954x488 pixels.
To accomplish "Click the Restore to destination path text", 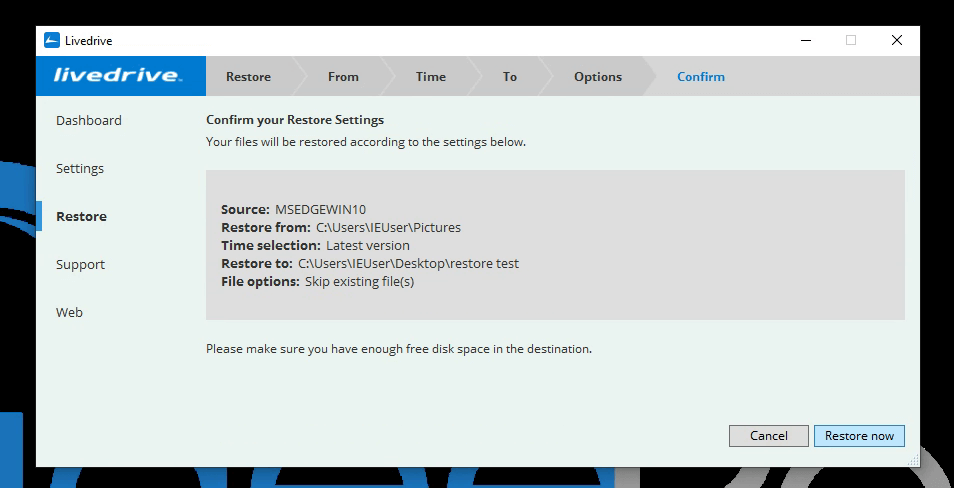I will point(408,264).
